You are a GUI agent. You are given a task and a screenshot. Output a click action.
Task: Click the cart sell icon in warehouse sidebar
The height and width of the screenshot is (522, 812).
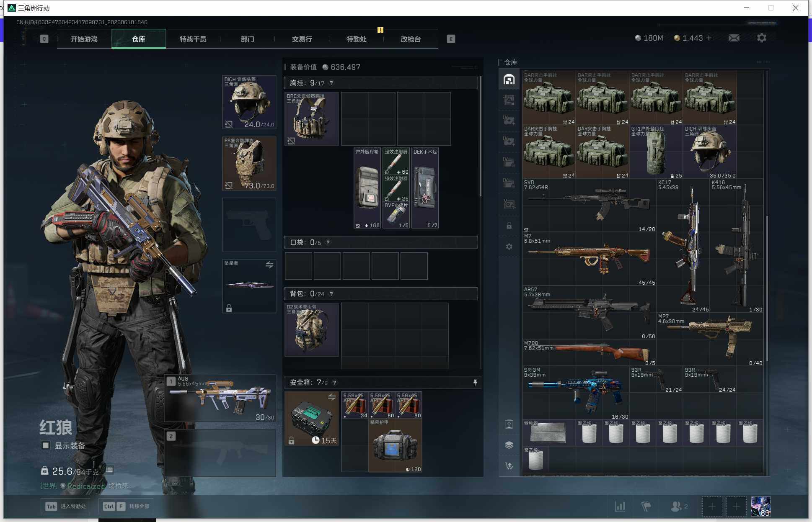point(509,466)
